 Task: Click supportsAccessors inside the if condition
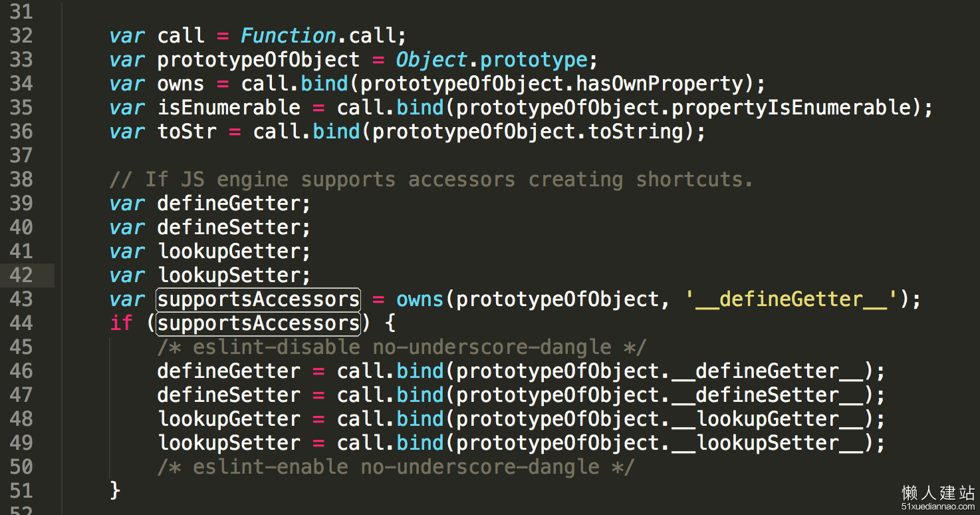click(259, 323)
